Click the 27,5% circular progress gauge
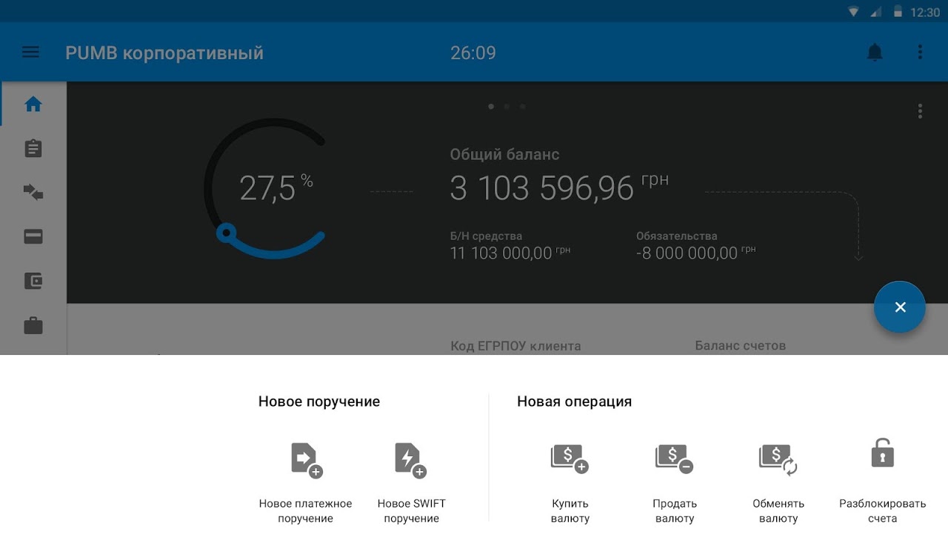 coord(266,189)
